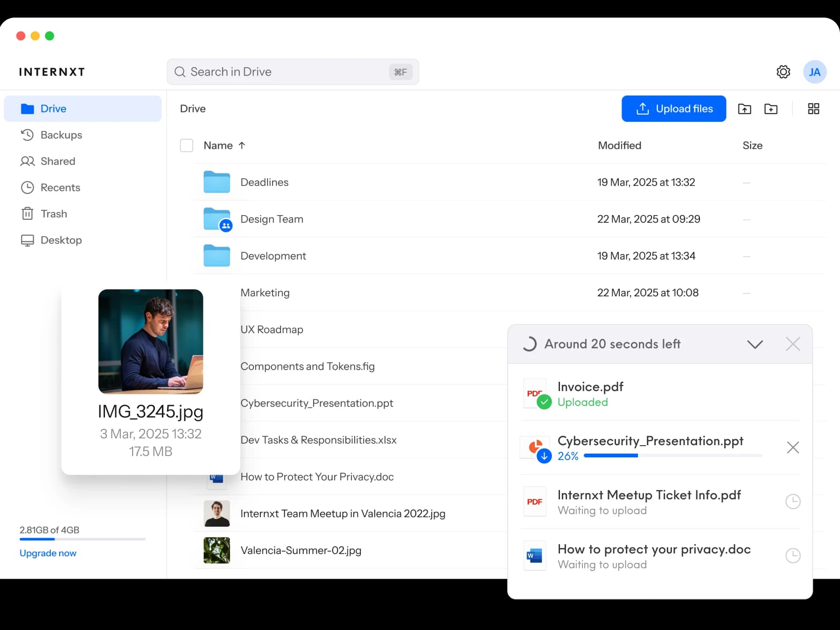Image resolution: width=840 pixels, height=630 pixels.
Task: Open the Design Team shared folder icon
Action: pyautogui.click(x=217, y=219)
